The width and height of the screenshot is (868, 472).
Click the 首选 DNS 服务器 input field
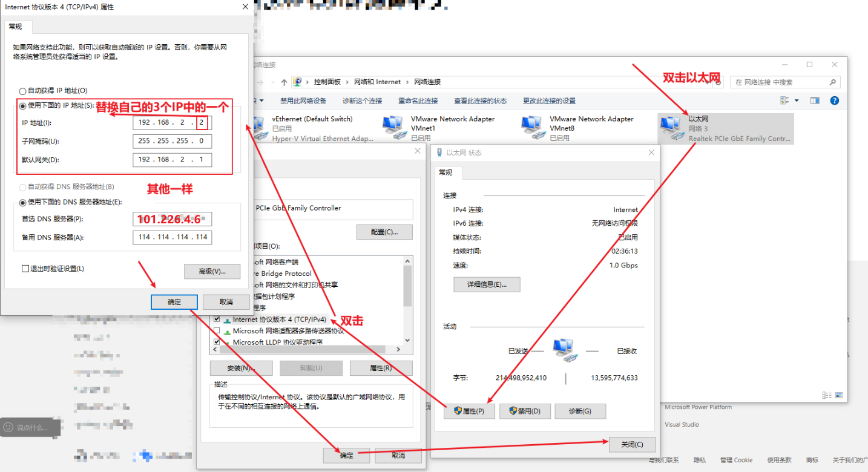172,219
